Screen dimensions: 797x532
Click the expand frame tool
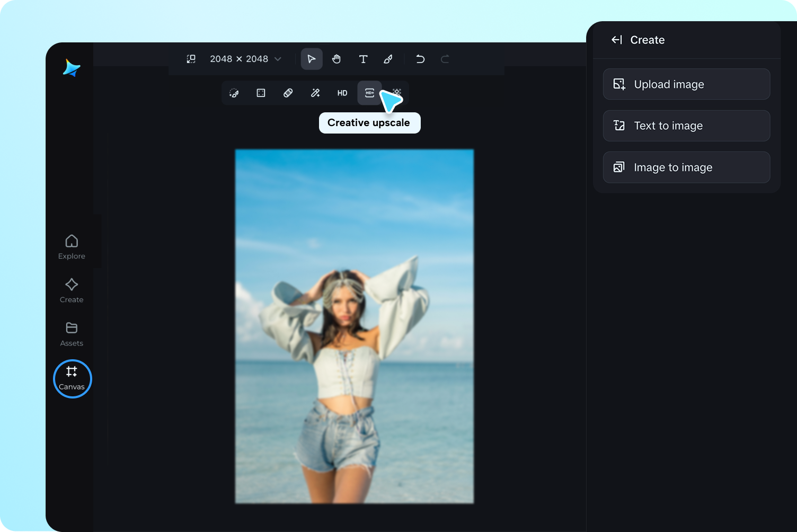click(261, 93)
